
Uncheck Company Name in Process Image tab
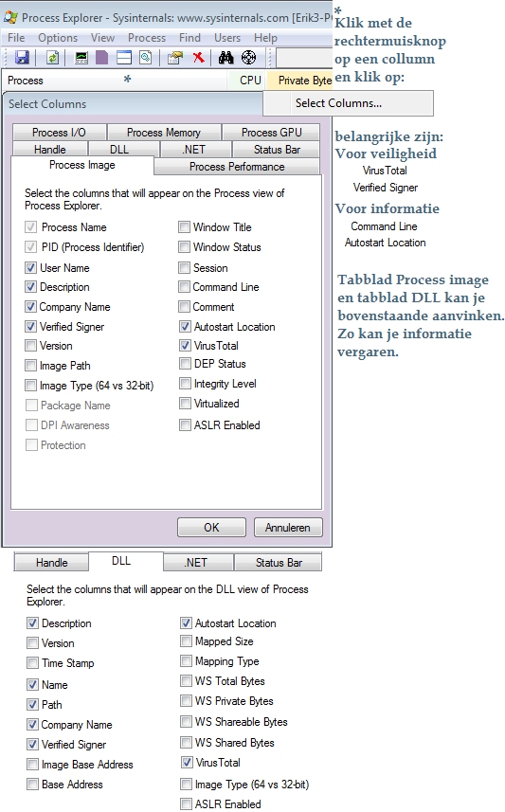click(x=31, y=307)
